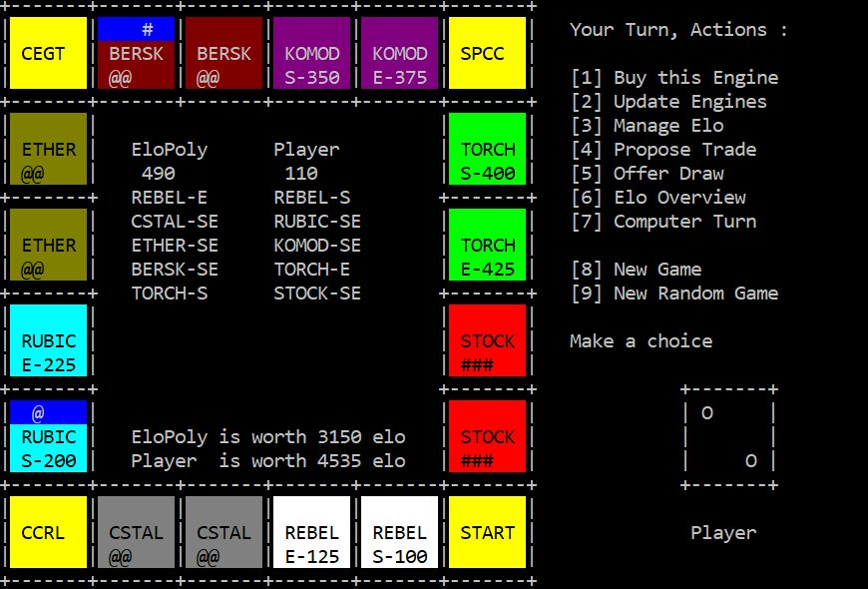Click 'EloPoly is worth 3150 elo' line
This screenshot has height=589, width=868.
coord(268,436)
